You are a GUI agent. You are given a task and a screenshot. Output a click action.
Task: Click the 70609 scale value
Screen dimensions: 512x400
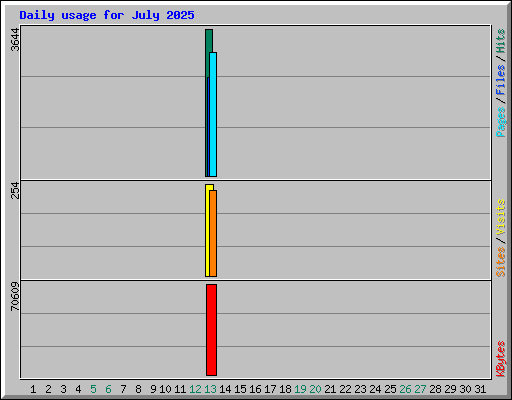[15, 296]
